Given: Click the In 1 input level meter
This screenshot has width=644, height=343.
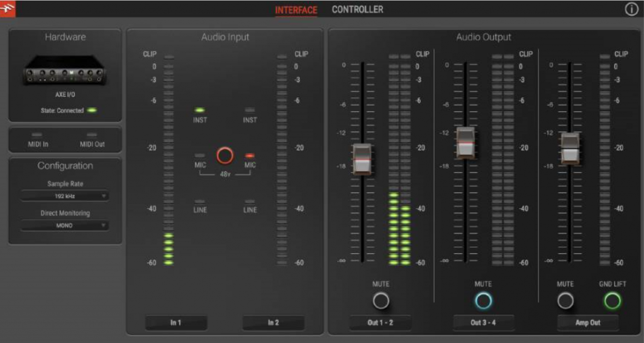Looking at the screenshot, I should [169, 160].
